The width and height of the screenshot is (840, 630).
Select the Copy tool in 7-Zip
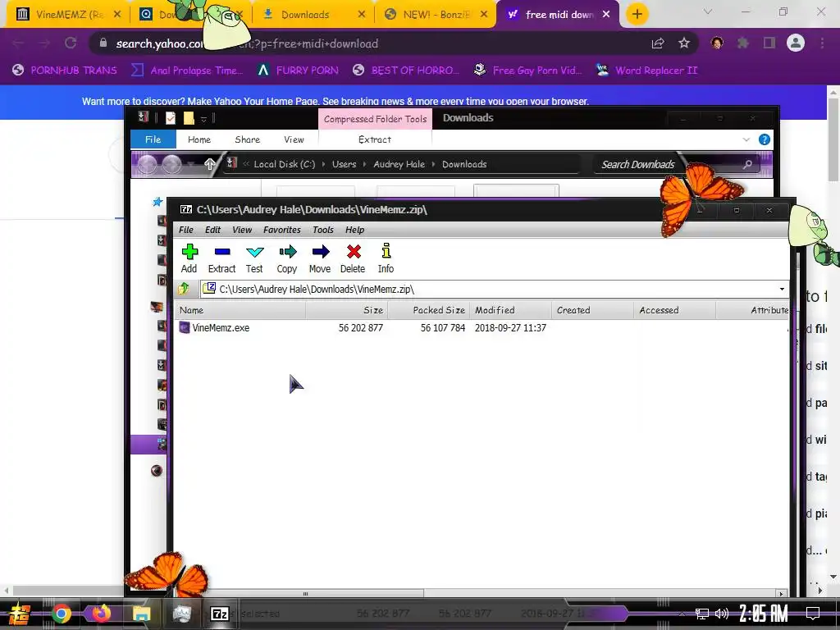click(x=287, y=258)
